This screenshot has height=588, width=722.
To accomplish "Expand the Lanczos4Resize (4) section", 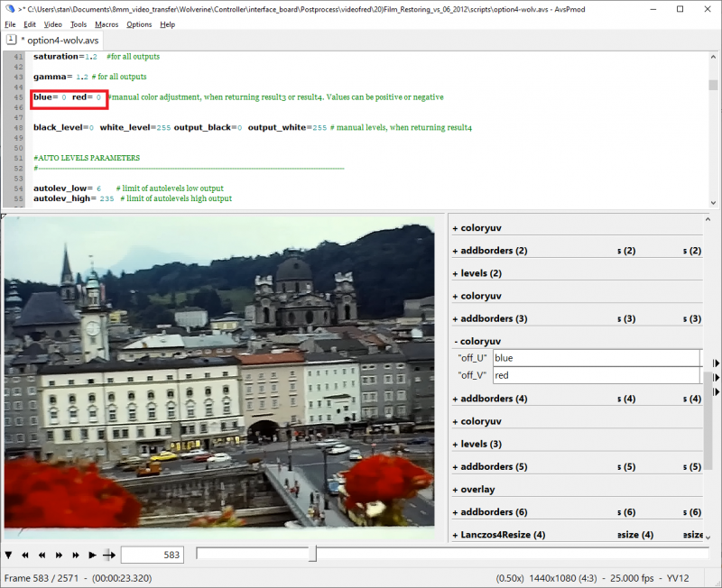I will pyautogui.click(x=499, y=535).
